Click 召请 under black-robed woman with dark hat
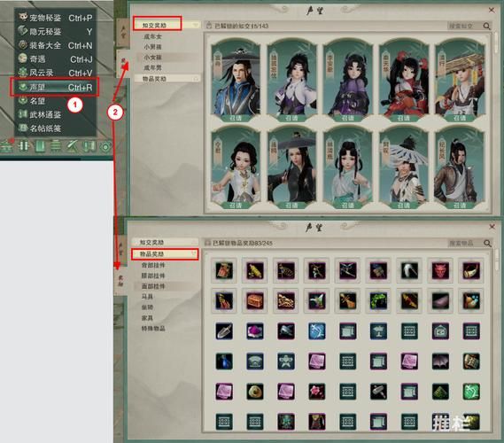 pos(291,205)
